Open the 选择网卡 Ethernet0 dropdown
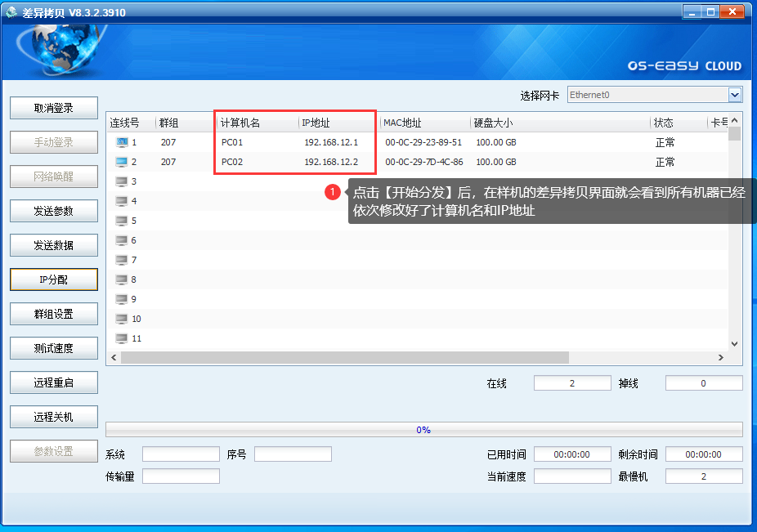This screenshot has height=532, width=757. point(734,95)
